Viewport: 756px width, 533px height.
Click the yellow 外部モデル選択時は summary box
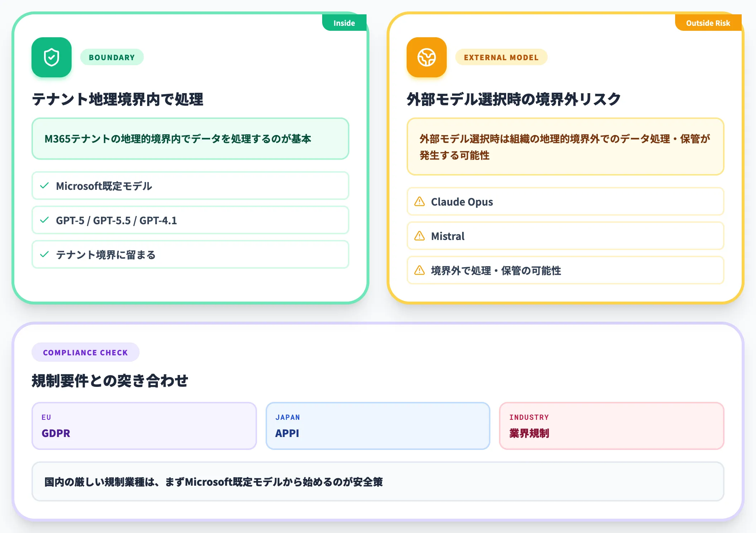coord(566,147)
